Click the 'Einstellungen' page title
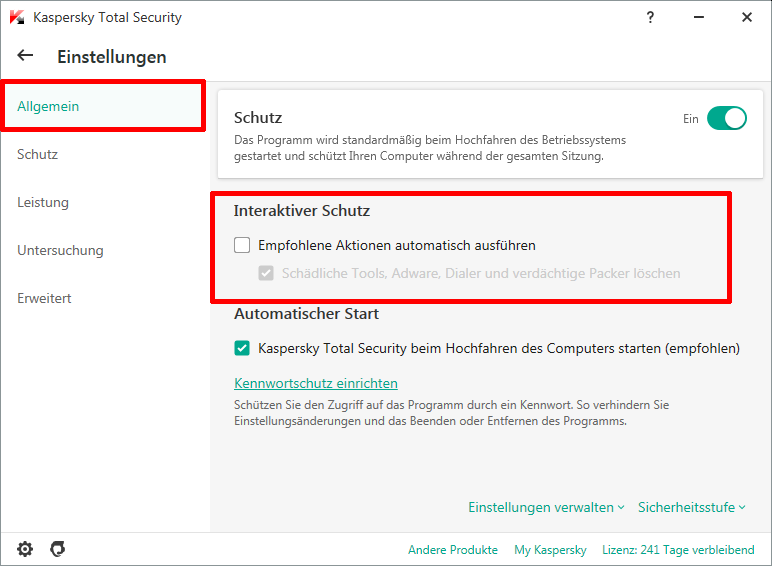Screen dimensions: 772x566 tap(112, 57)
